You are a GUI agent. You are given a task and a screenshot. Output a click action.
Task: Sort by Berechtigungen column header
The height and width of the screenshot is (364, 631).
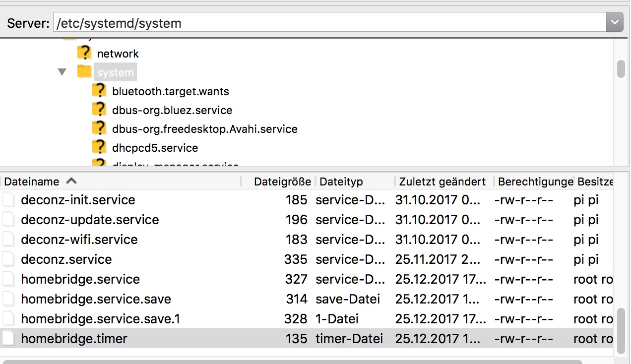[x=535, y=182]
